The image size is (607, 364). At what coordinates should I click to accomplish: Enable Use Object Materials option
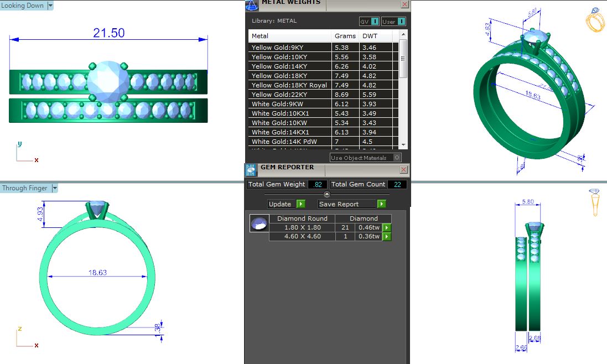coord(396,158)
